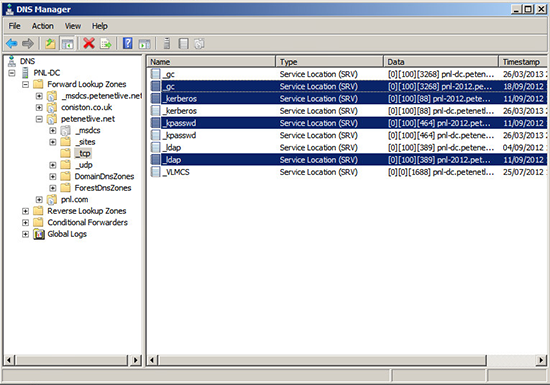Select the coniston.co.uk zone label
This screenshot has width=550, height=385.
pyautogui.click(x=87, y=107)
